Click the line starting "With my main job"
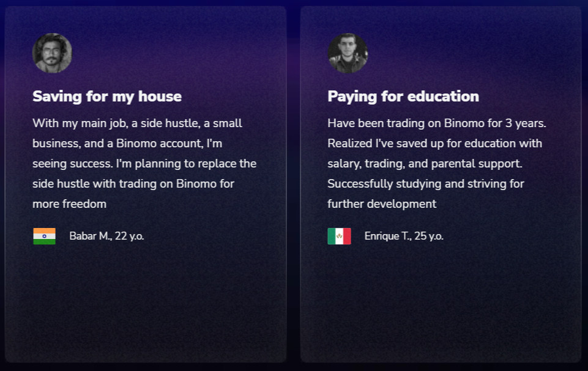This screenshot has width=588, height=371. point(137,123)
